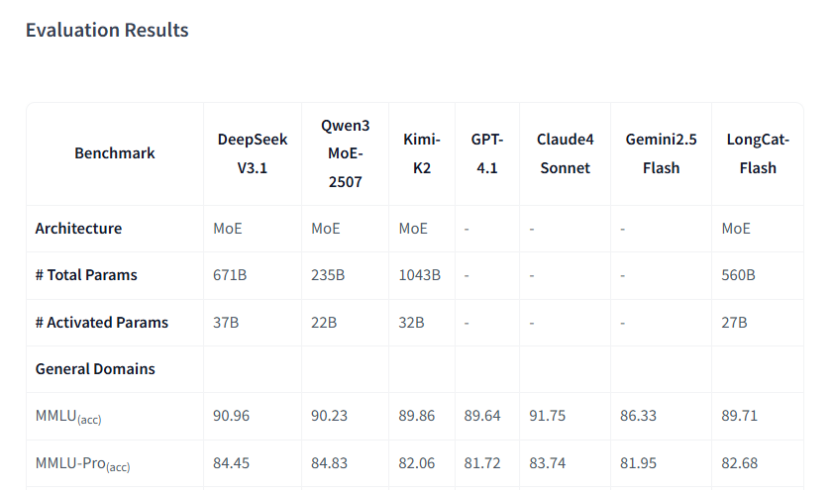
Task: Select the MMLU (acc) row label
Action: [x=68, y=417]
